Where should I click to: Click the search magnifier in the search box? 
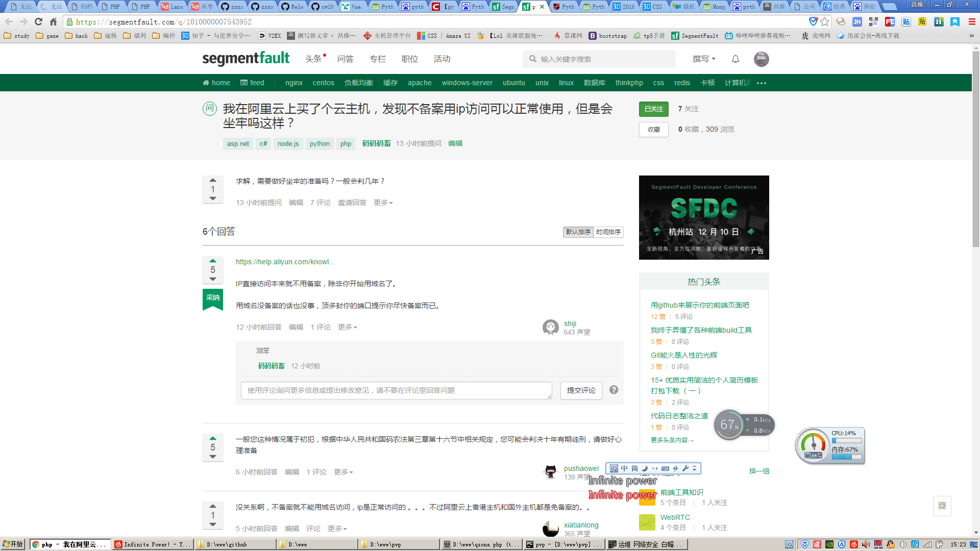[x=532, y=59]
